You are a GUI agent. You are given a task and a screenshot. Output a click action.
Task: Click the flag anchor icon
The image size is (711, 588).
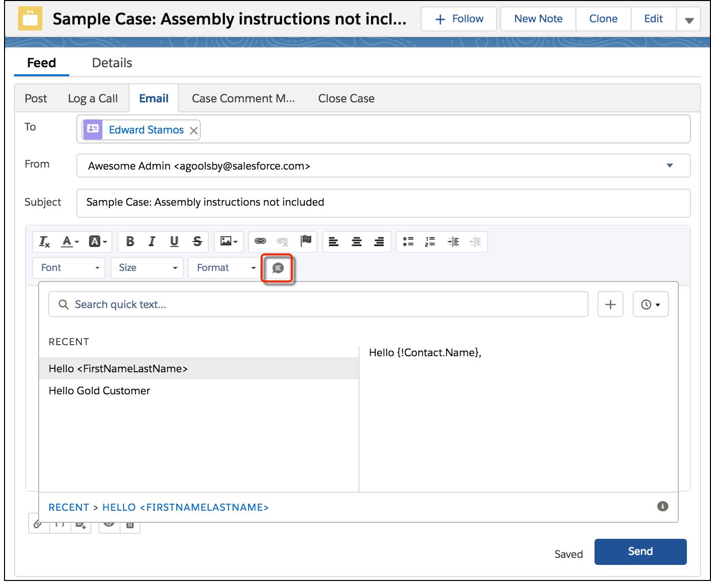point(306,241)
